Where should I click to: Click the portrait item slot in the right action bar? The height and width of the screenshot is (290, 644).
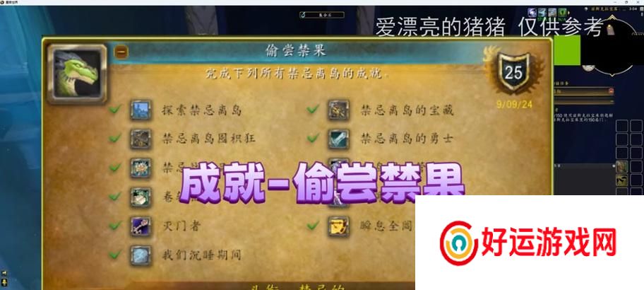(622, 167)
